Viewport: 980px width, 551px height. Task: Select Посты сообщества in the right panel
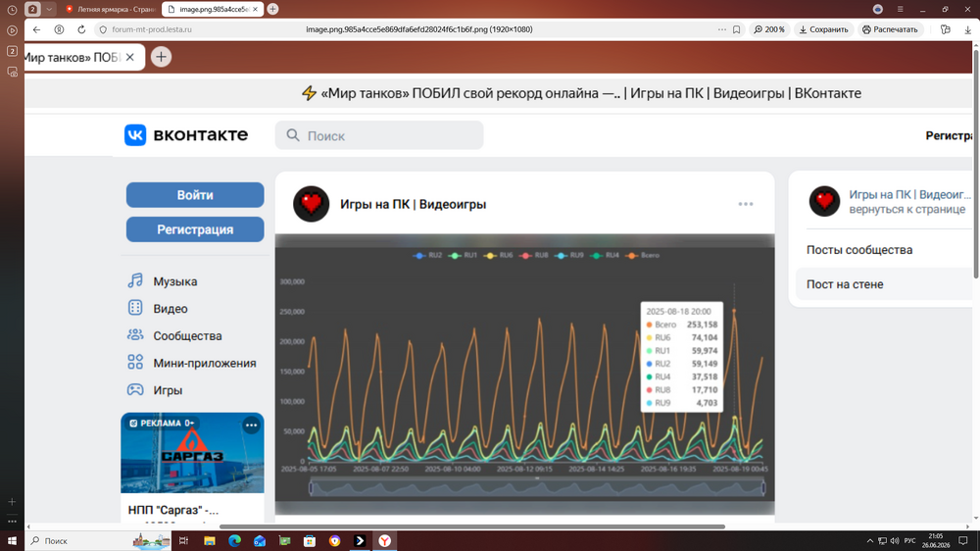tap(859, 250)
